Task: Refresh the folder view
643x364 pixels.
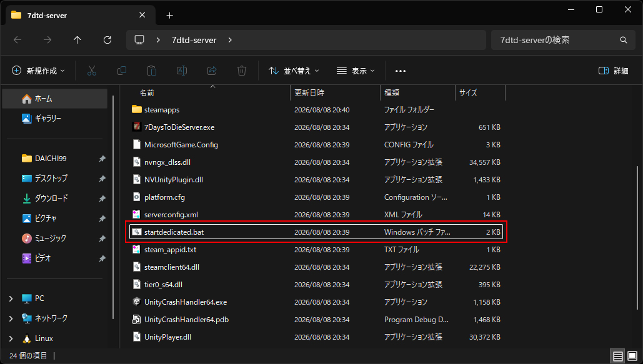Action: [x=107, y=40]
